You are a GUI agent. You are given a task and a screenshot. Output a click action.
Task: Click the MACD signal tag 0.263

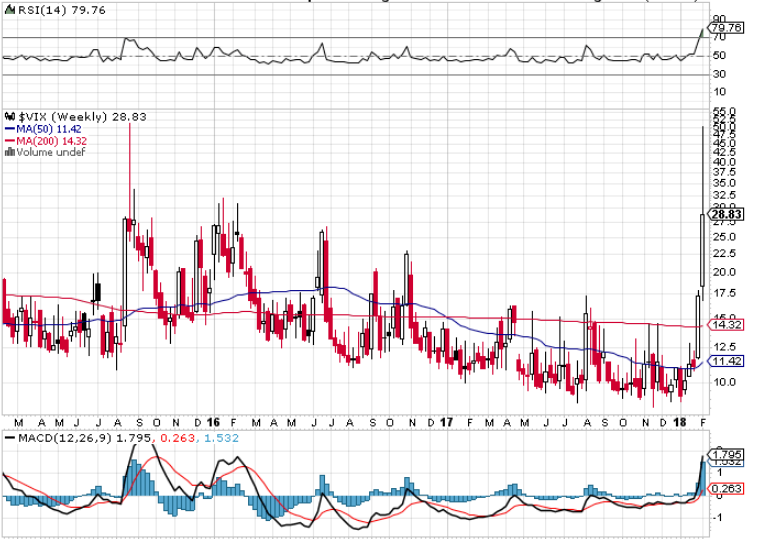(x=726, y=489)
